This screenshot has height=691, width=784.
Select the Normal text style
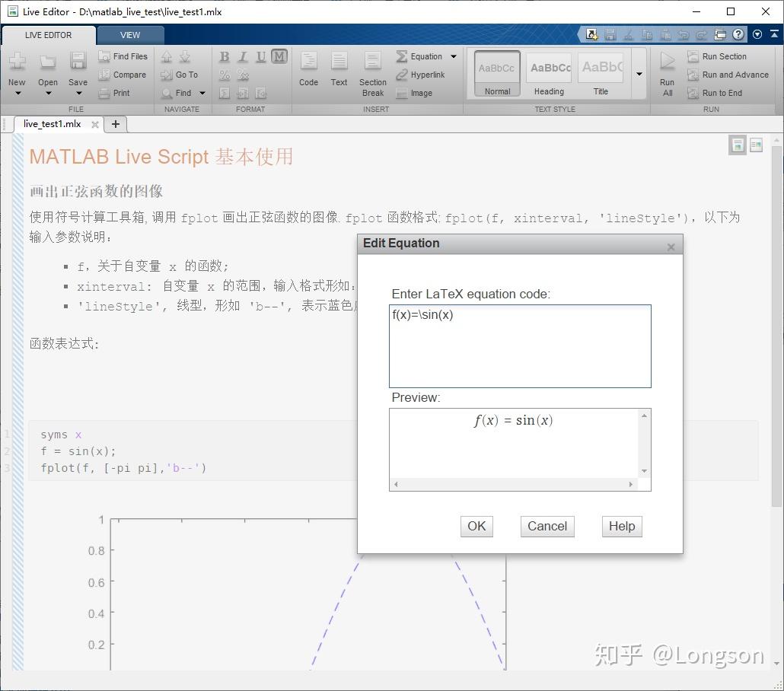point(496,72)
